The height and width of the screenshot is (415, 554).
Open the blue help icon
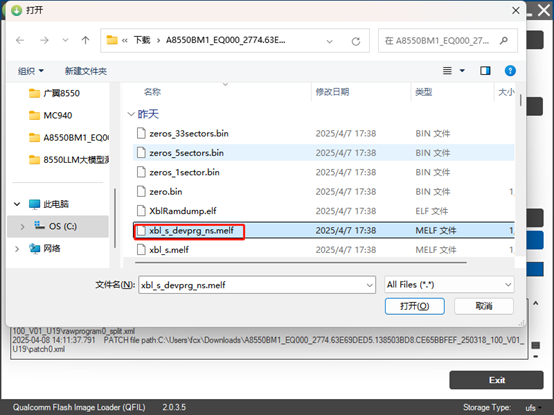pos(510,71)
